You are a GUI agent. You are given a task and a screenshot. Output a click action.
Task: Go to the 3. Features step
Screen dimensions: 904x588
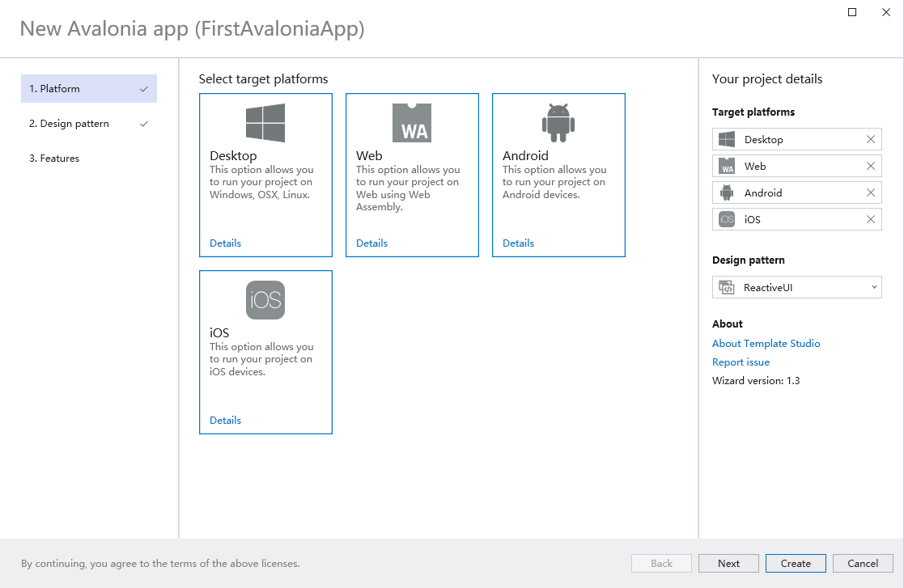point(89,159)
